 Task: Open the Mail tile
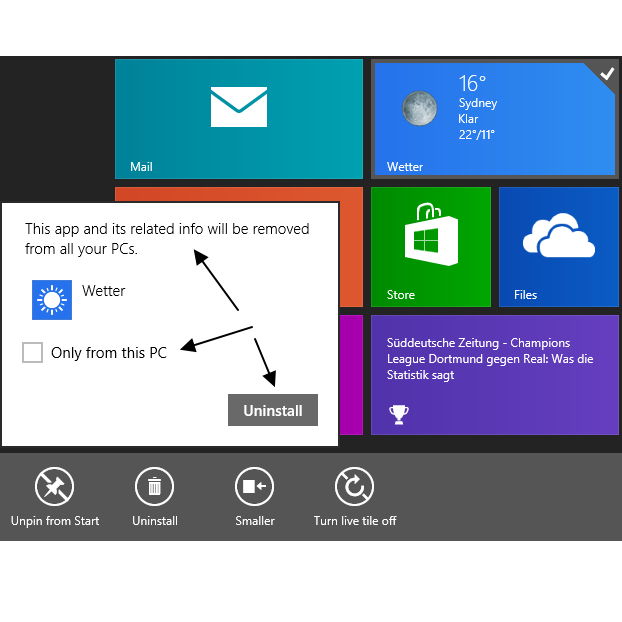click(x=239, y=119)
